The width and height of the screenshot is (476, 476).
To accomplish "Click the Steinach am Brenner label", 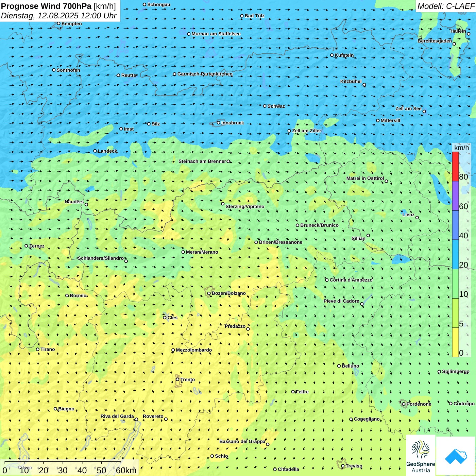I will pyautogui.click(x=202, y=161).
